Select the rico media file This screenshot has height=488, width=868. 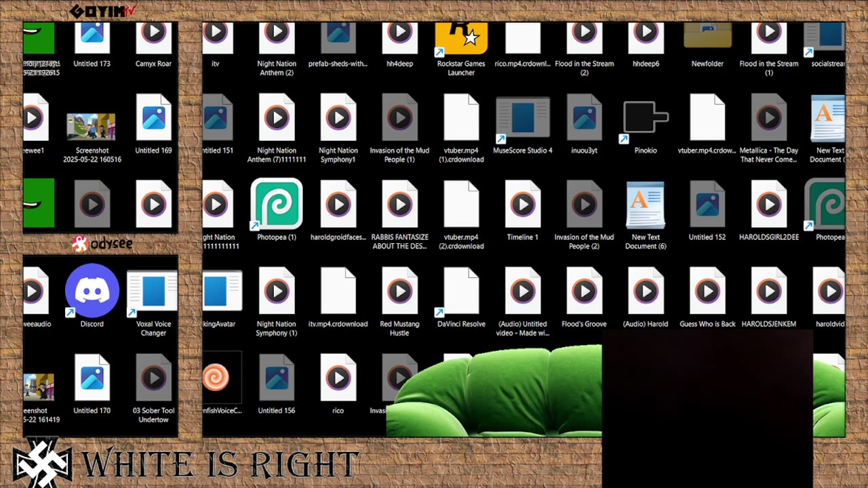coord(338,378)
